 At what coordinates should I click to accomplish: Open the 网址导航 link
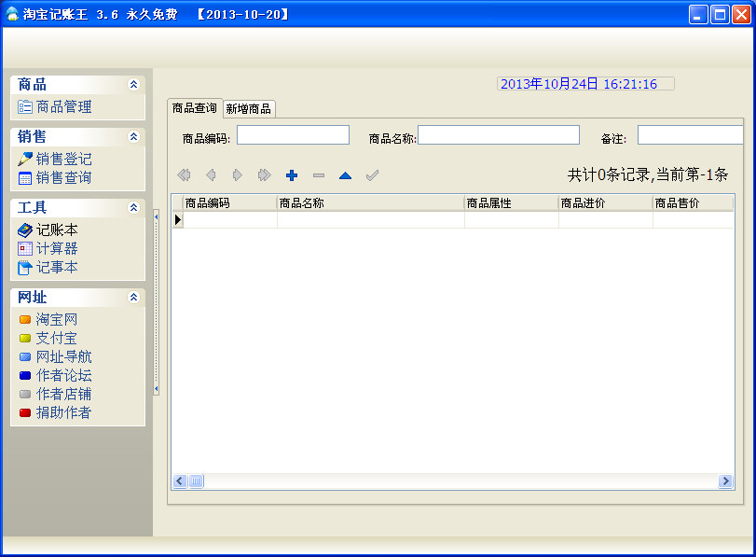pyautogui.click(x=63, y=356)
